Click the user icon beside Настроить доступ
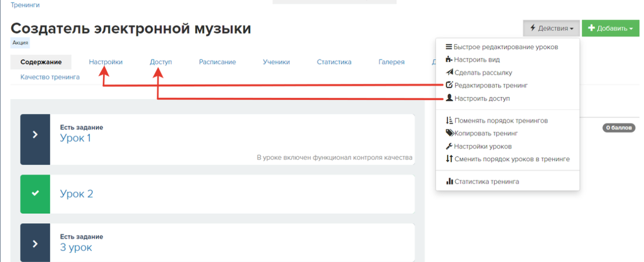This screenshot has height=262, width=644. [449, 98]
